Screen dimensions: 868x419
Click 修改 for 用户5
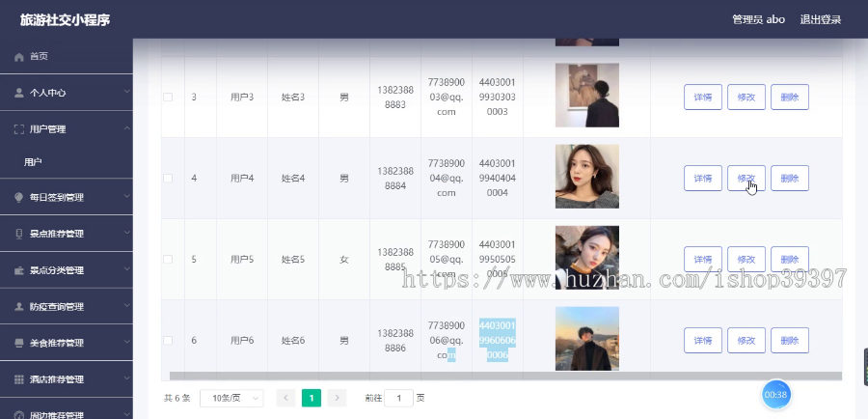[x=746, y=260]
